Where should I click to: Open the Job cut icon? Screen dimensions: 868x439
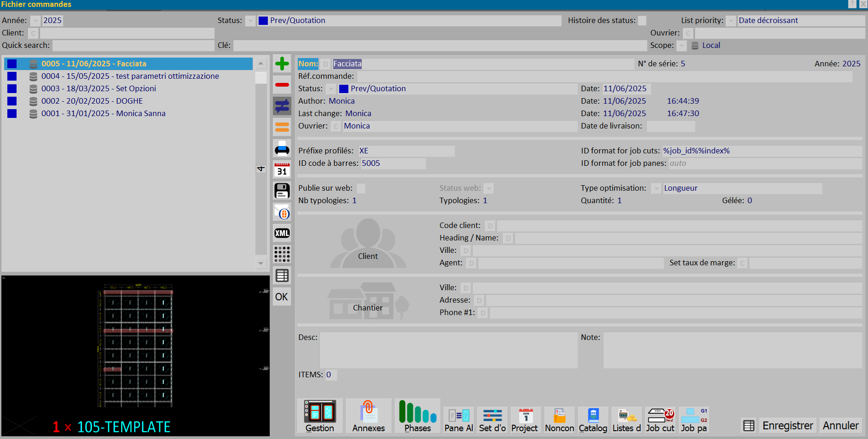pyautogui.click(x=660, y=420)
